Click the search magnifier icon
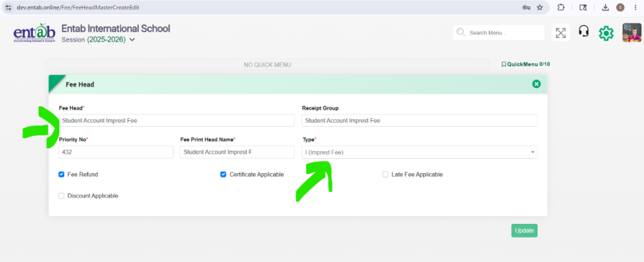The image size is (644, 262). [x=461, y=32]
